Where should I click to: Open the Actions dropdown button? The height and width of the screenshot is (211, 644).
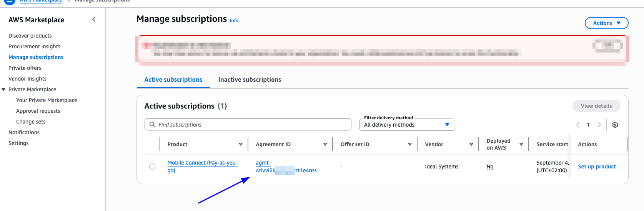tap(606, 23)
